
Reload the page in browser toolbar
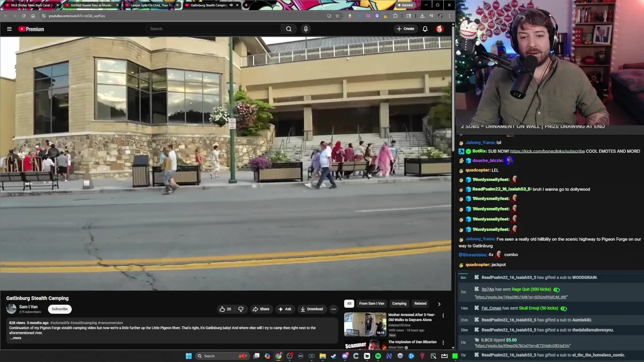24,16
